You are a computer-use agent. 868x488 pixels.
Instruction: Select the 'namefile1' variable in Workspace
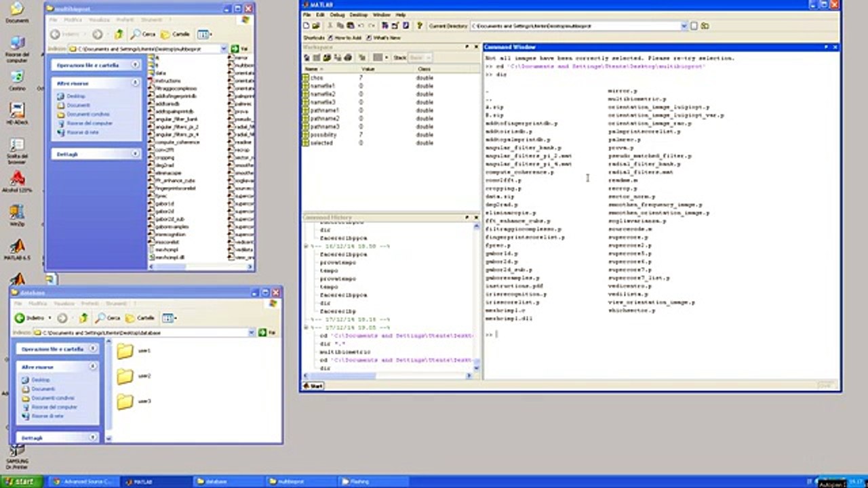(322, 86)
